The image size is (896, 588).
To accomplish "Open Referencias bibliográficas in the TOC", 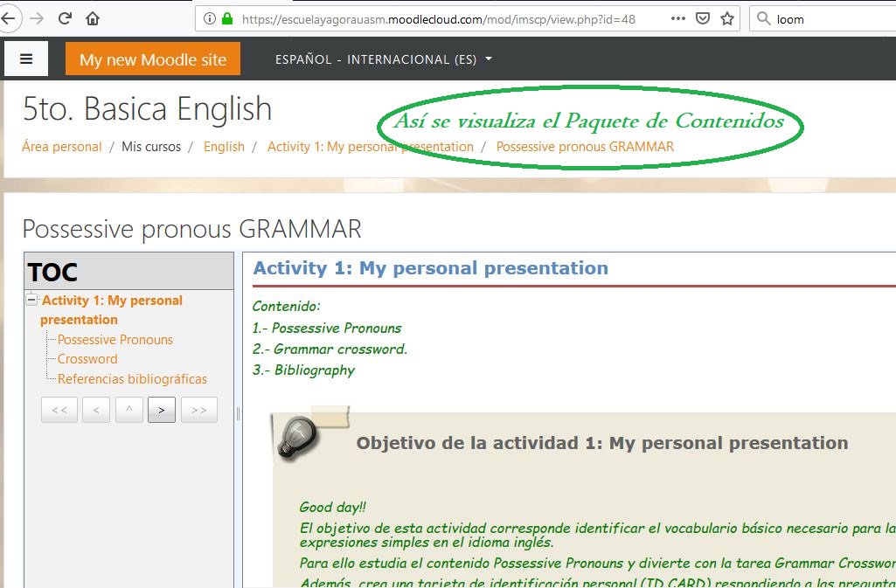I will [132, 379].
